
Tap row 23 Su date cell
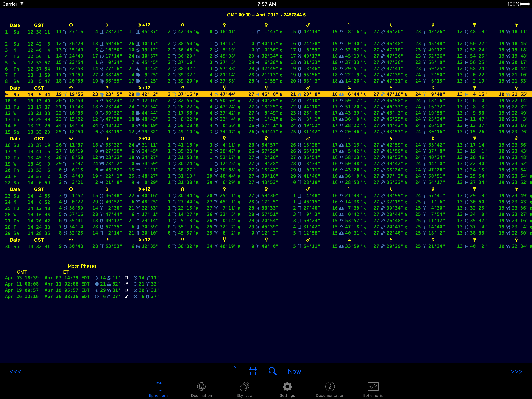tap(12, 196)
